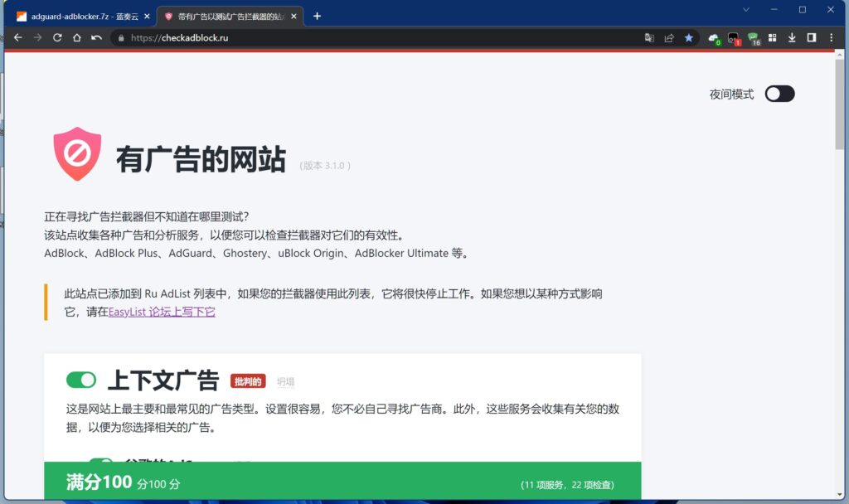
Task: Go forward to the next page
Action: click(37, 38)
